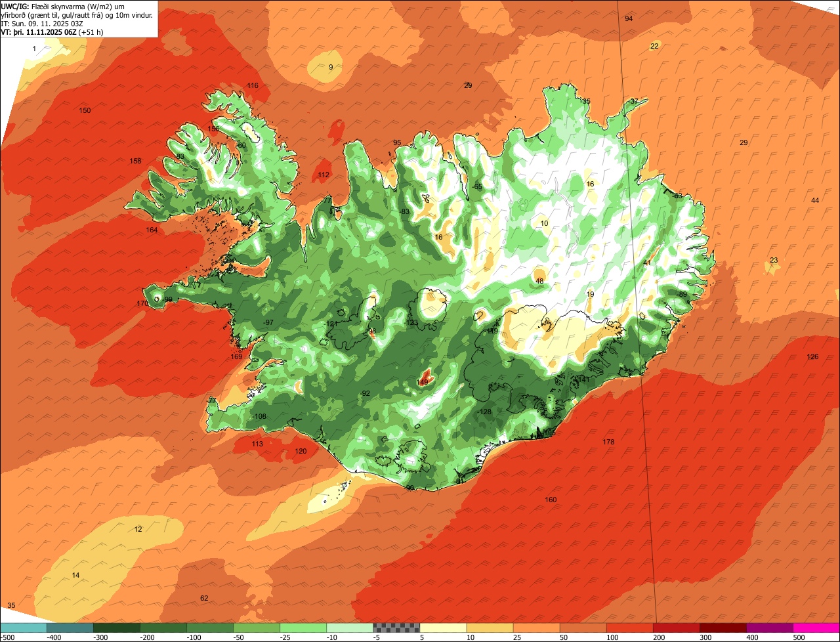The height and width of the screenshot is (642, 840).
Task: Click the orange 50 to 100 legend swatch
Action: (583, 628)
